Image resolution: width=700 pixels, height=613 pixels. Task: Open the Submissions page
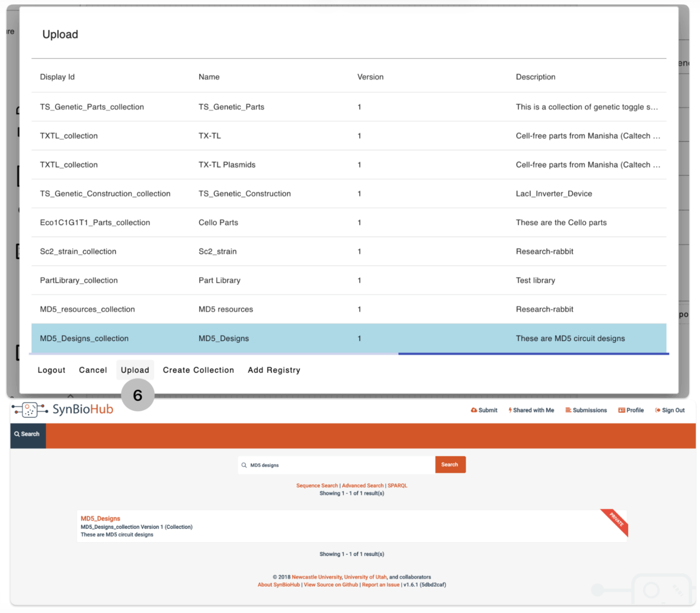pyautogui.click(x=586, y=410)
